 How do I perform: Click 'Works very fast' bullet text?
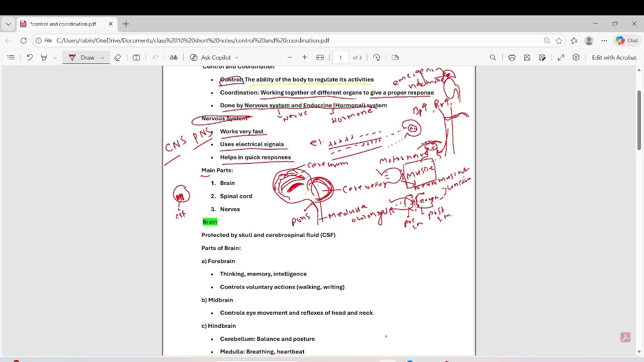(242, 132)
